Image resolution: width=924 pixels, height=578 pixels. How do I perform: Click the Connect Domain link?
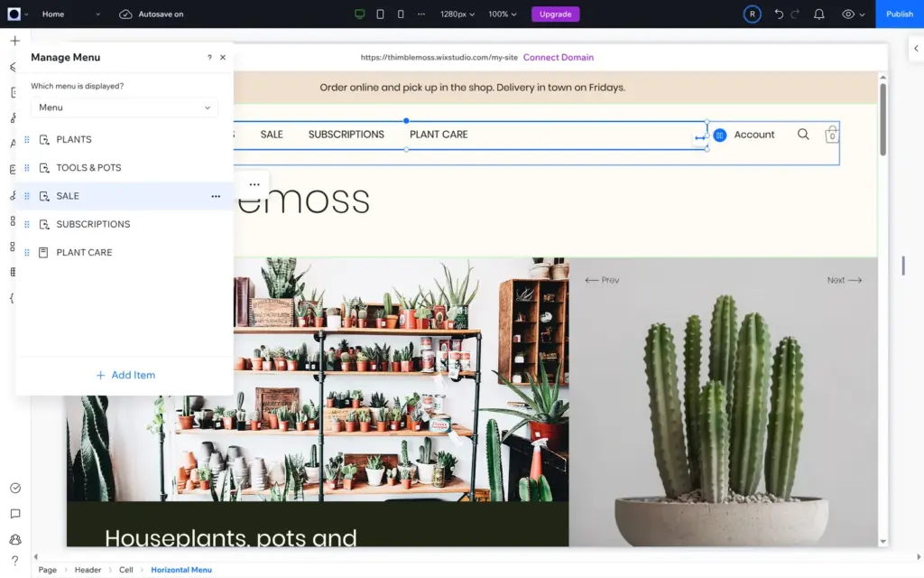[x=558, y=57]
